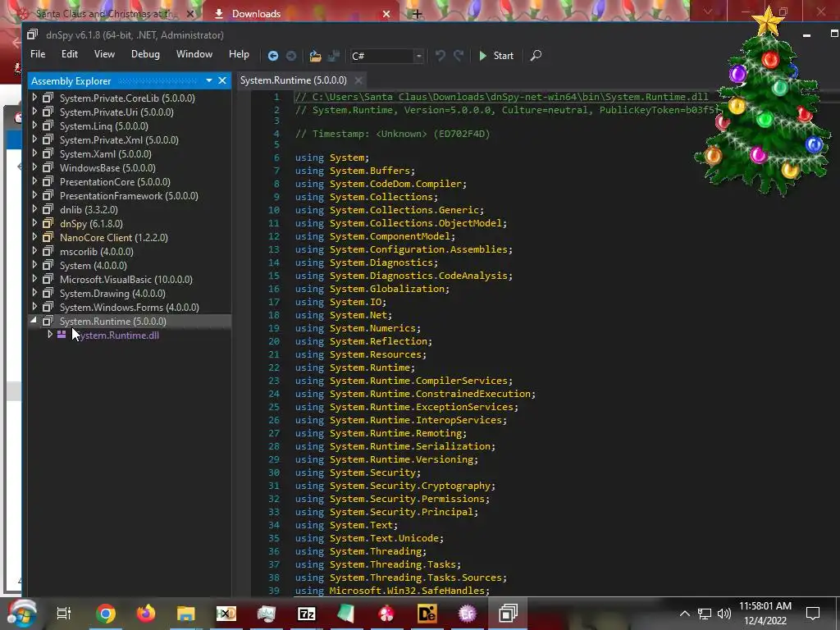Click the Save All toolbar icon

tap(334, 56)
